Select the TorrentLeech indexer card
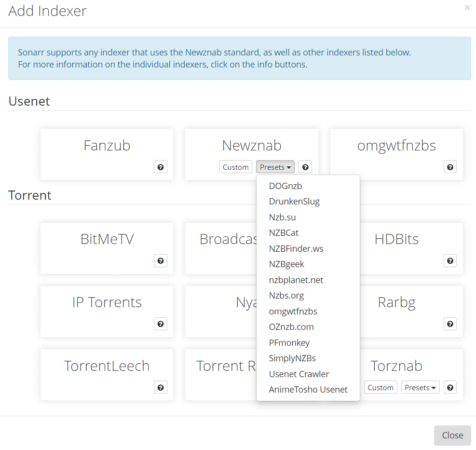Screen dimensions: 476x450 107,375
